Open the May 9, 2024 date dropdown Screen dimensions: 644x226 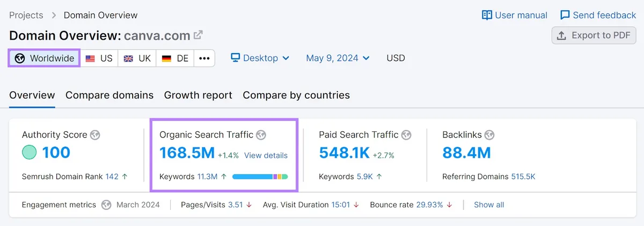(x=338, y=58)
